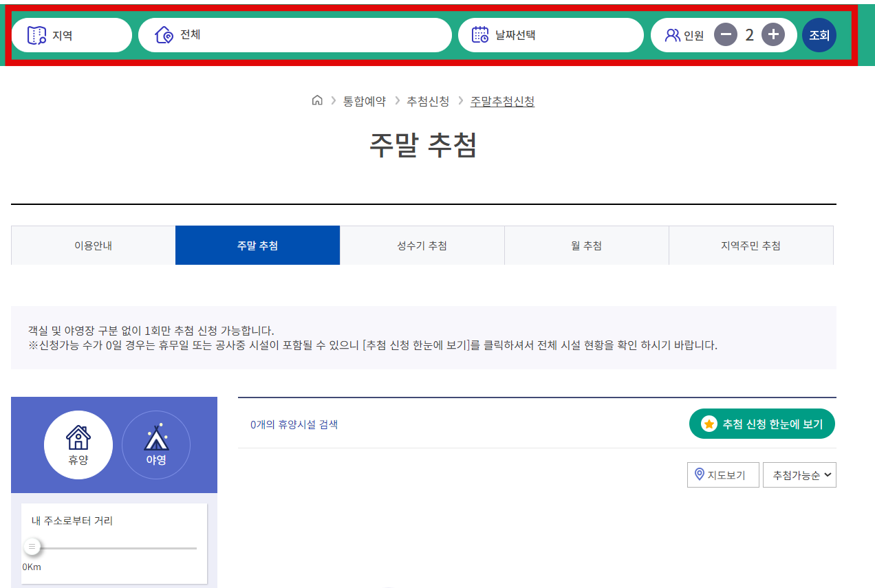875x588 pixels.
Task: Click the map pin icon on 지도보기
Action: 698,475
